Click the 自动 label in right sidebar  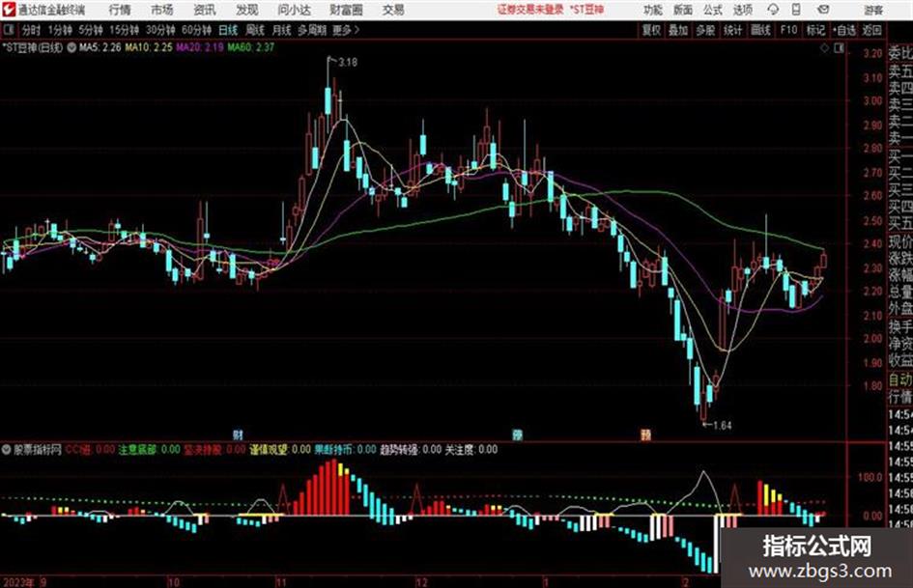[900, 379]
